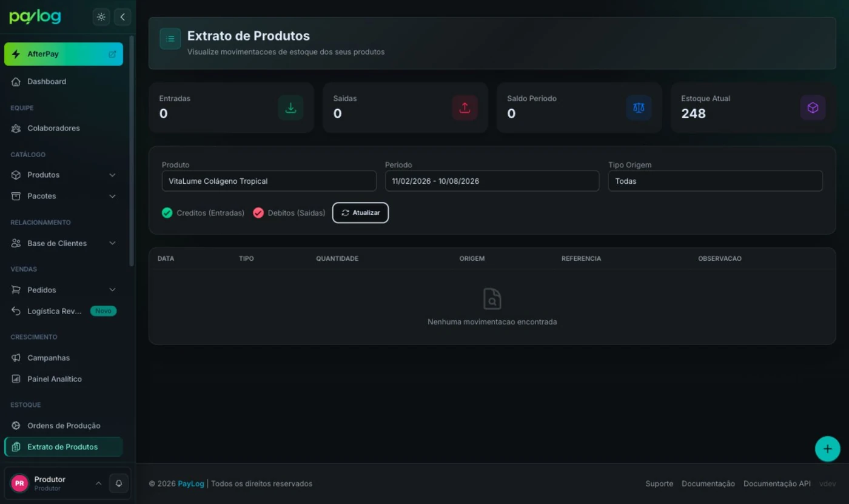Click the Estoque Atual value 248

tap(693, 113)
